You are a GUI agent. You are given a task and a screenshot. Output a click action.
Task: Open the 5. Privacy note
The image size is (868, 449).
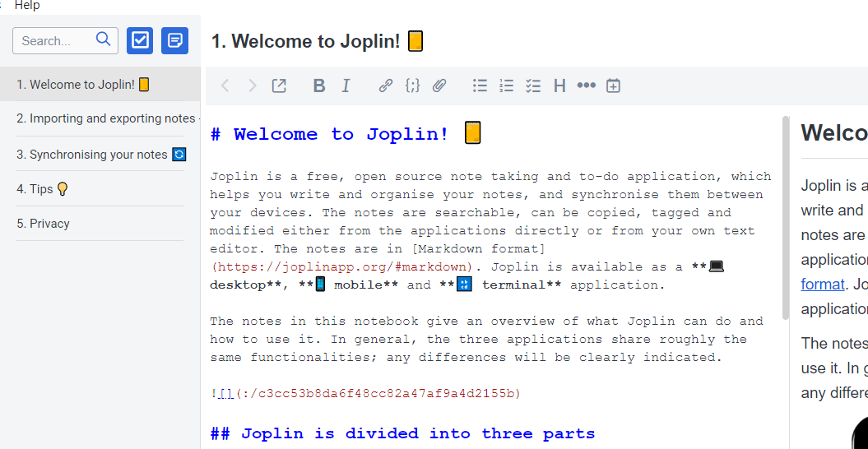tap(100, 224)
